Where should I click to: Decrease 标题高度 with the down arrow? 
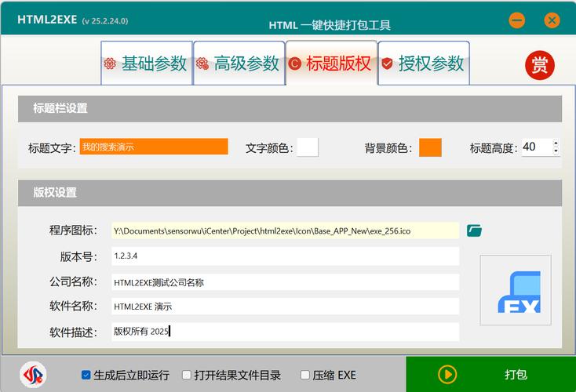[x=556, y=151]
